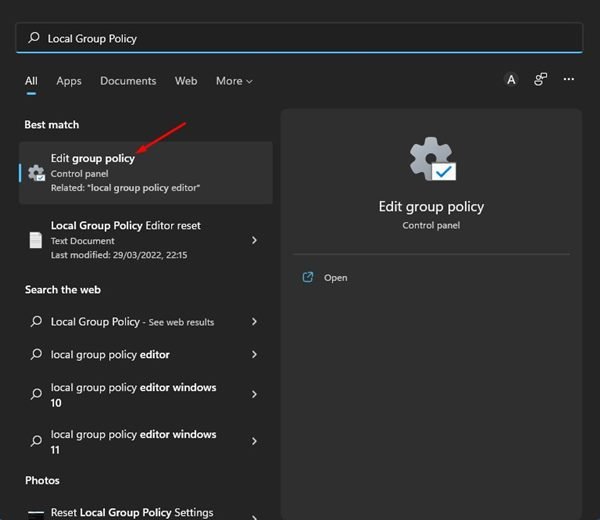
Task: Click magnifier icon for editor windows 11 suggestion
Action: point(36,441)
